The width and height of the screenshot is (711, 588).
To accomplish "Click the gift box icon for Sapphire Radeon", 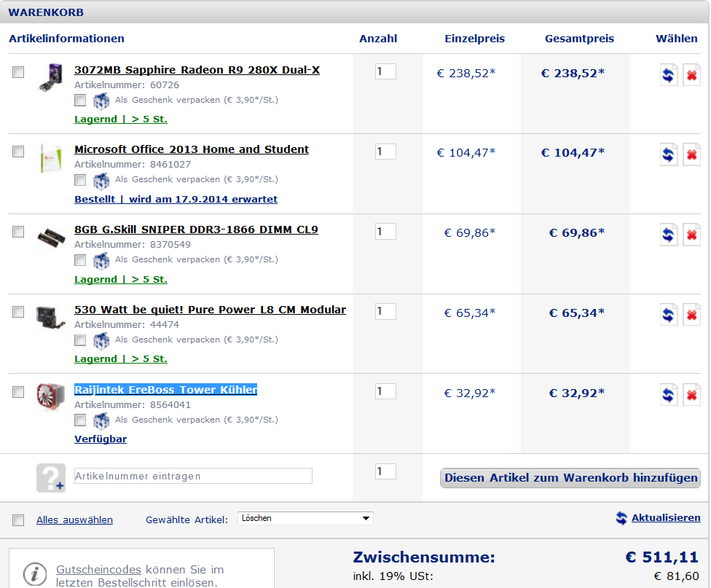I will point(101,101).
